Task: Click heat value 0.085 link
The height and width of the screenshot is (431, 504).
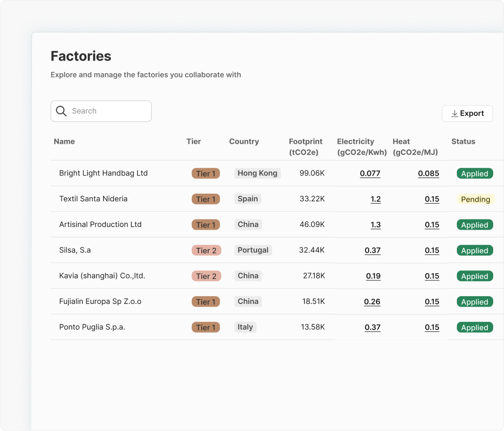Action: coord(428,174)
